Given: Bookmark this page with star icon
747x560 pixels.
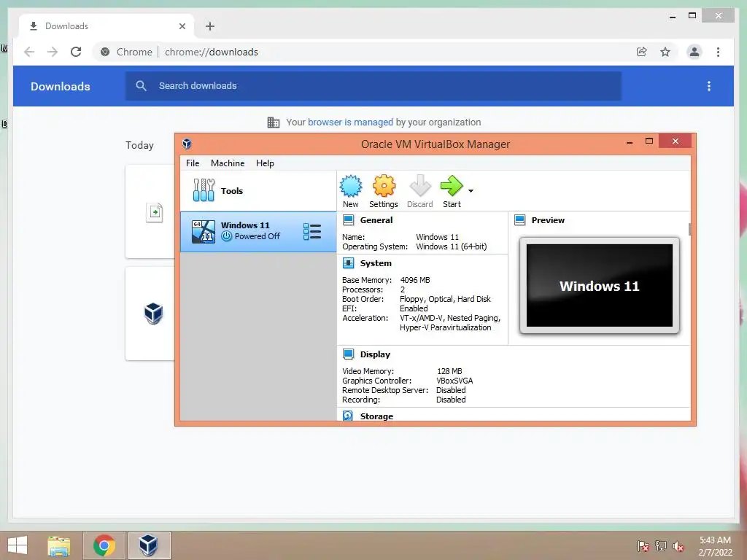Looking at the screenshot, I should click(665, 52).
